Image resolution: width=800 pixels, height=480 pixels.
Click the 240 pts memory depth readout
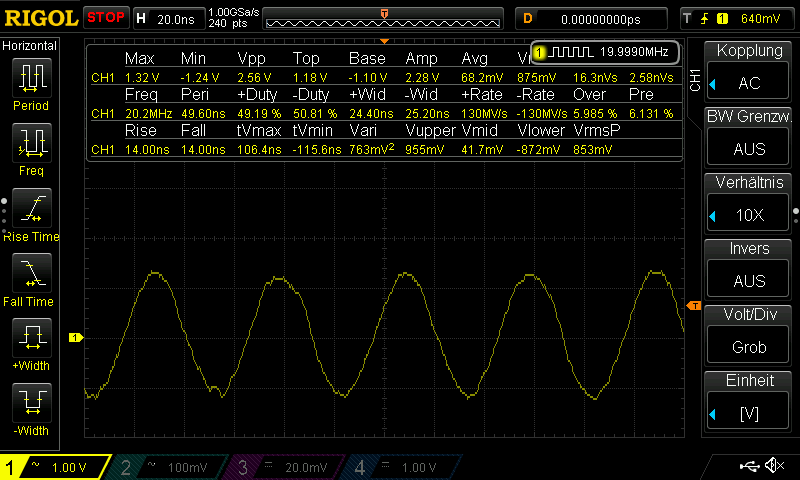(x=228, y=23)
